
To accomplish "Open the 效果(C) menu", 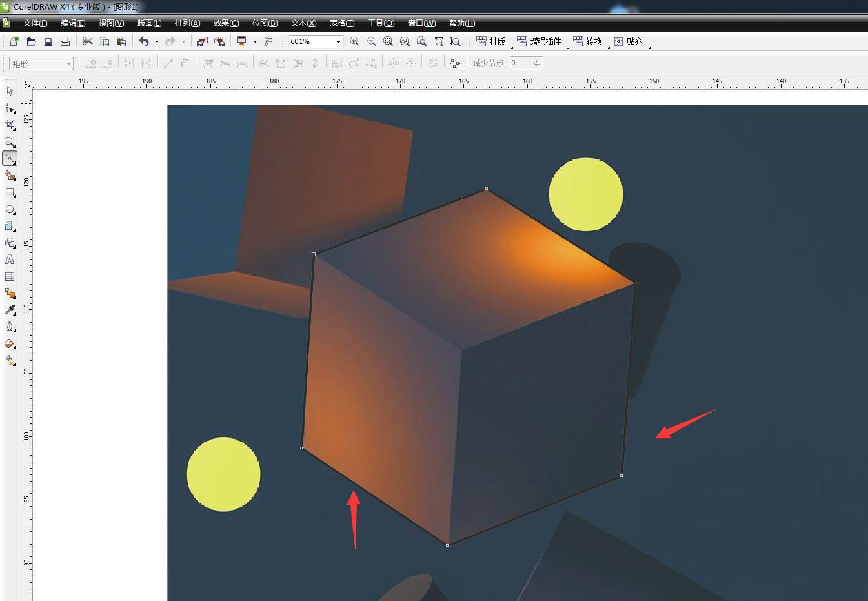I will click(226, 23).
